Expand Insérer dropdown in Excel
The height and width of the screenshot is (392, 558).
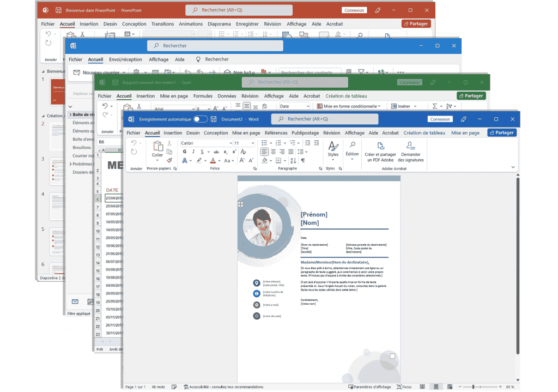coord(415,106)
